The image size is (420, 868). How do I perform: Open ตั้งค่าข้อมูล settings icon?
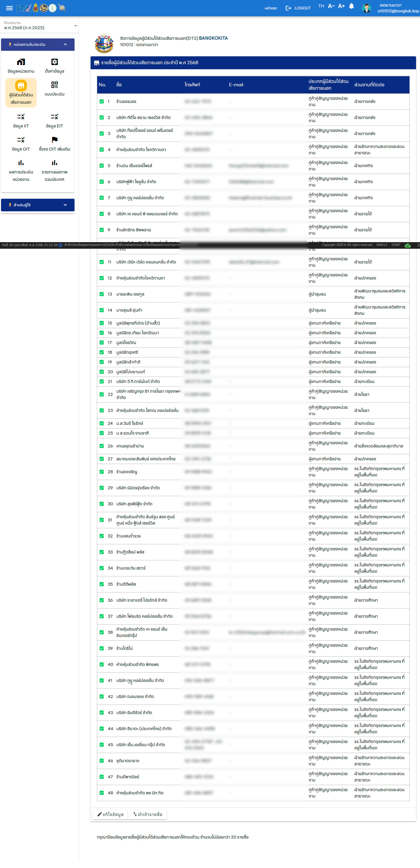click(x=54, y=62)
